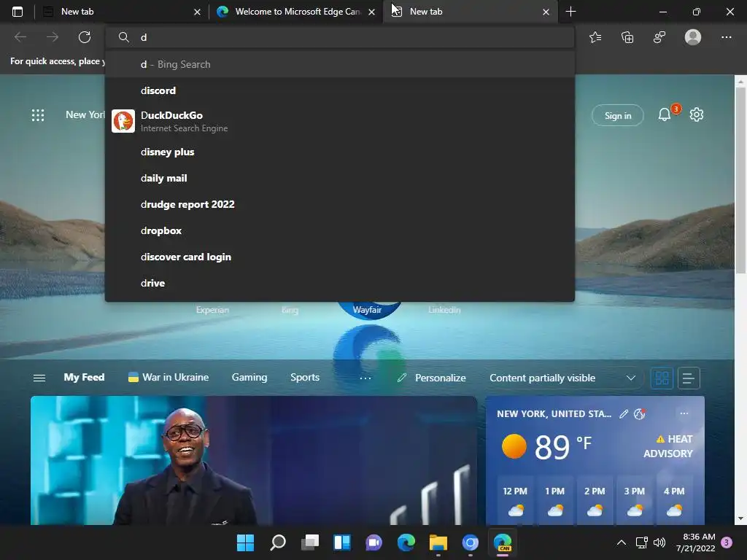Open File Explorer from the taskbar

click(438, 542)
